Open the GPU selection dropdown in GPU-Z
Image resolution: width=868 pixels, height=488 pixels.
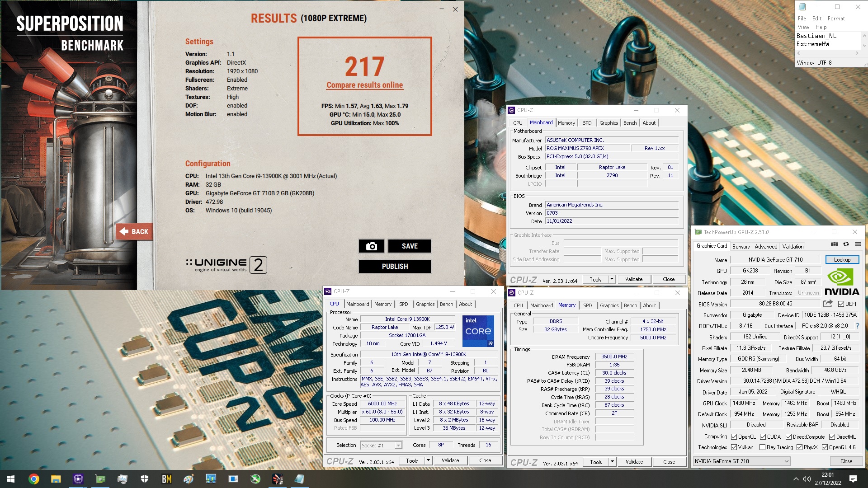pyautogui.click(x=741, y=461)
